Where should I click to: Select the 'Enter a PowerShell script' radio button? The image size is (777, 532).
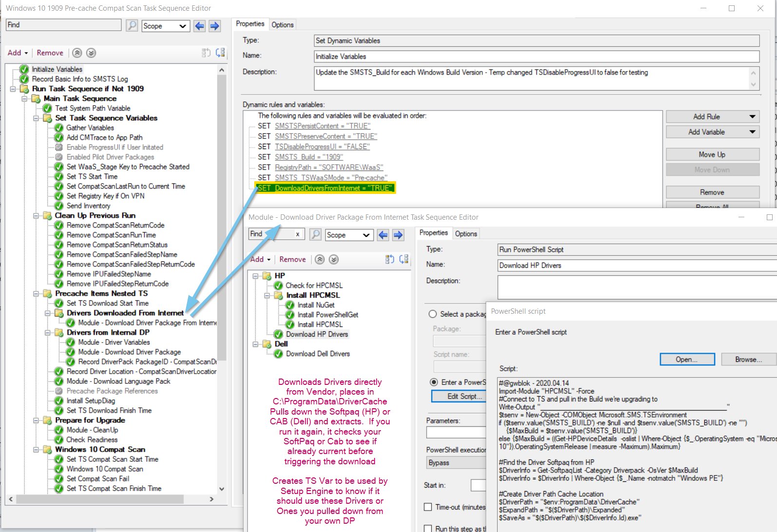pyautogui.click(x=434, y=382)
